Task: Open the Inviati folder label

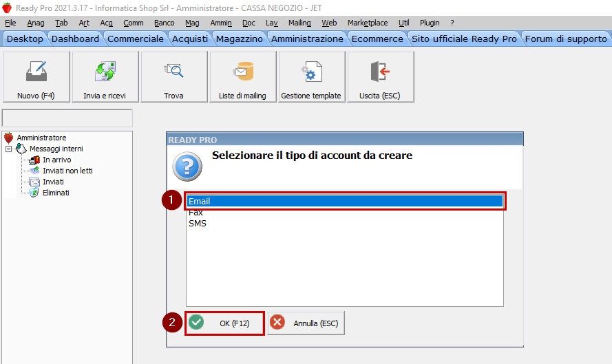Action: point(53,182)
